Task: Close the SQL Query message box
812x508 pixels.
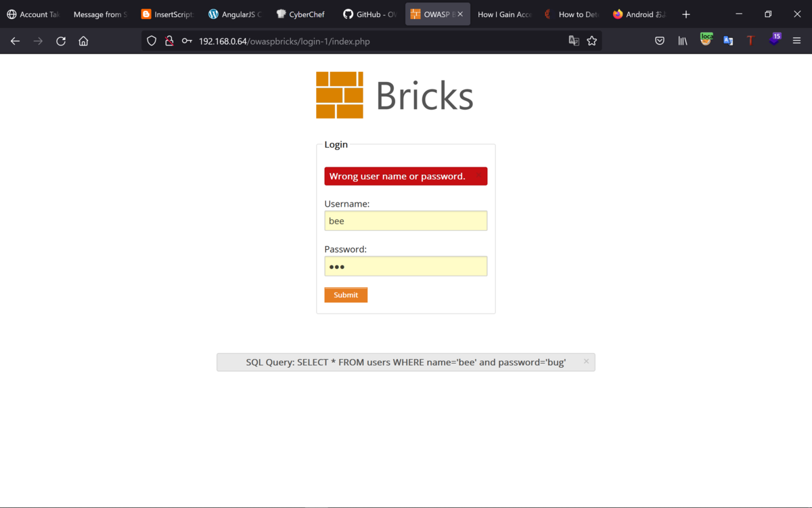Action: click(x=586, y=362)
